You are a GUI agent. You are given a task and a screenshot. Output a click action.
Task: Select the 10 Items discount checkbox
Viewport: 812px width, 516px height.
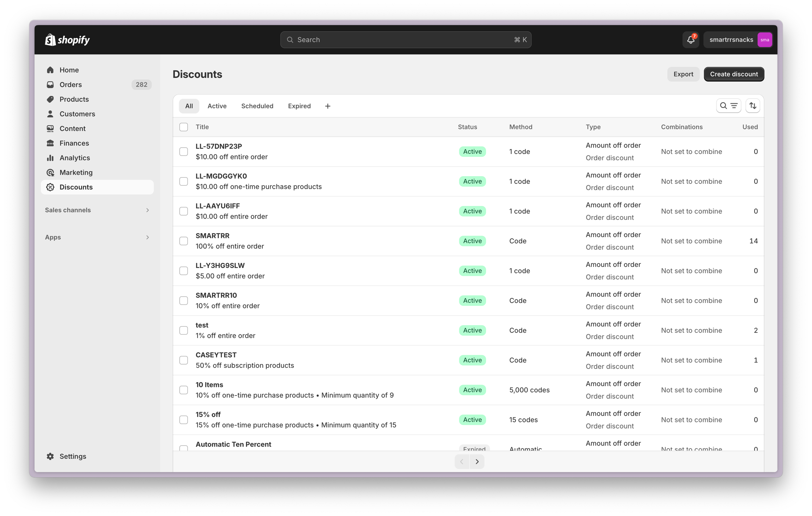coord(184,390)
